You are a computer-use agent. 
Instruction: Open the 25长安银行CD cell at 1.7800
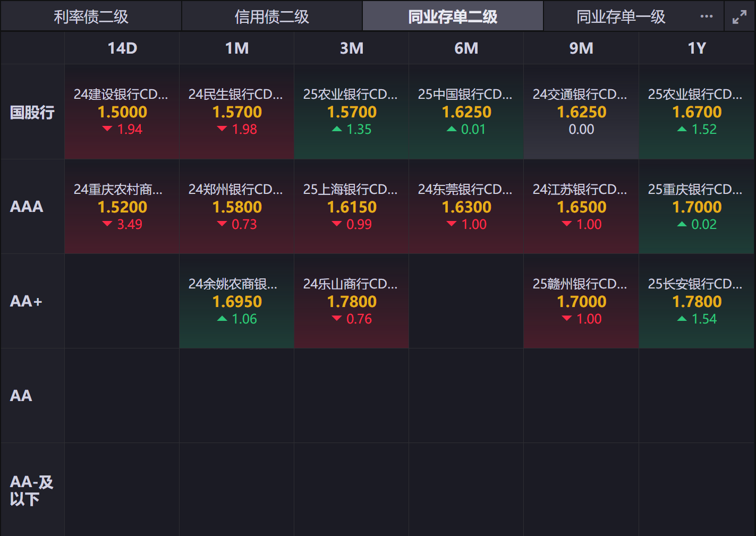pos(696,301)
